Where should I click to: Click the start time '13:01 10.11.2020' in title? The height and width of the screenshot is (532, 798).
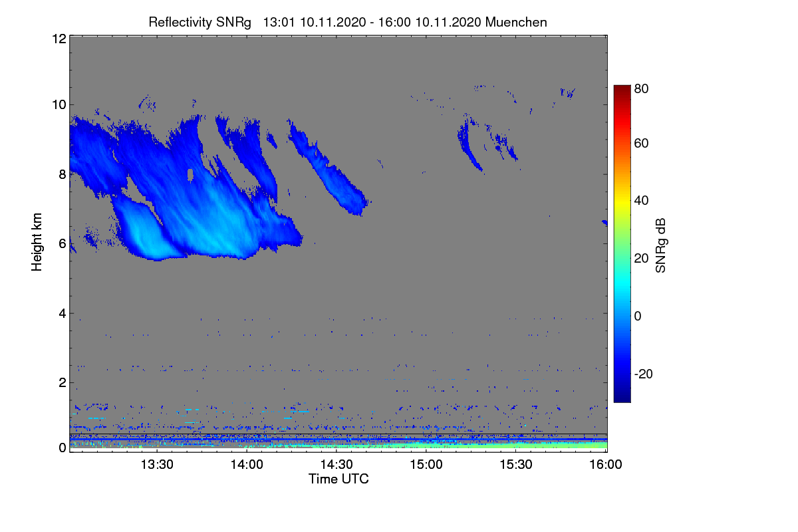(x=313, y=22)
